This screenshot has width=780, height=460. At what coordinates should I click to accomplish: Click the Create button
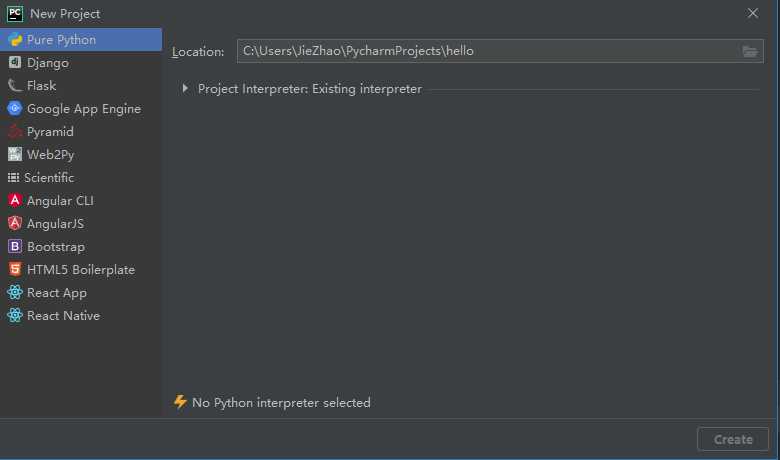tap(733, 440)
